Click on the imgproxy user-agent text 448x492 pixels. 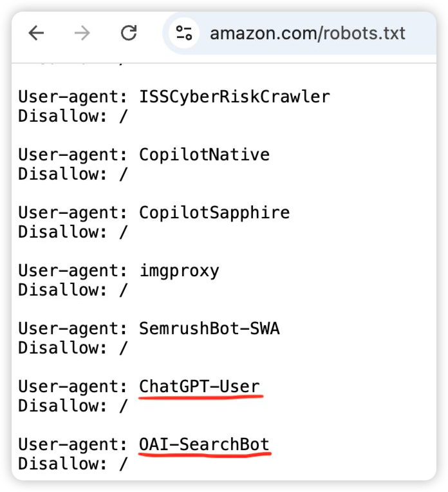pos(179,271)
